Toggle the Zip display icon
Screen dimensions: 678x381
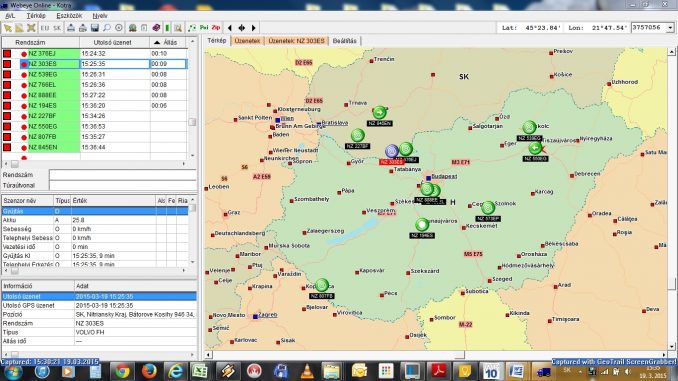point(216,28)
